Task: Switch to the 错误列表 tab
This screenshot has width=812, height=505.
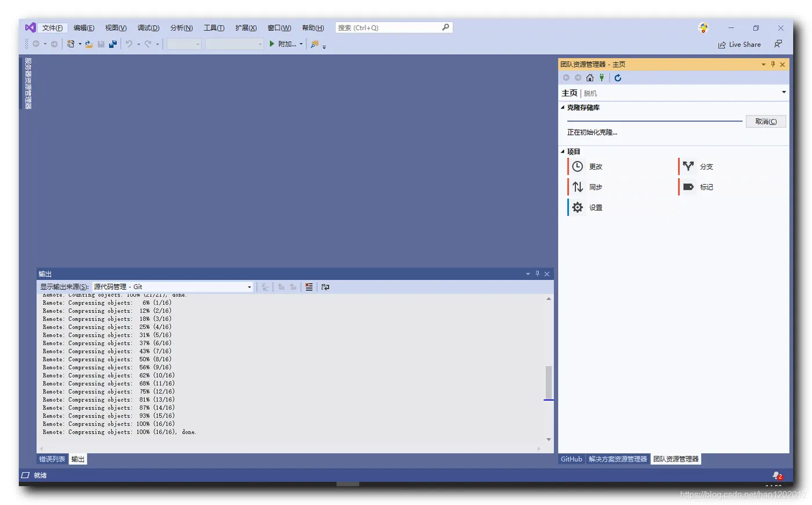Action: click(52, 459)
